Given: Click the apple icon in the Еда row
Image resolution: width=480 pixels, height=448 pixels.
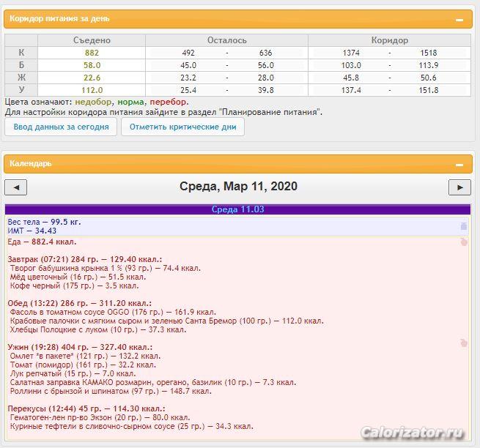Looking at the screenshot, I should (x=463, y=242).
